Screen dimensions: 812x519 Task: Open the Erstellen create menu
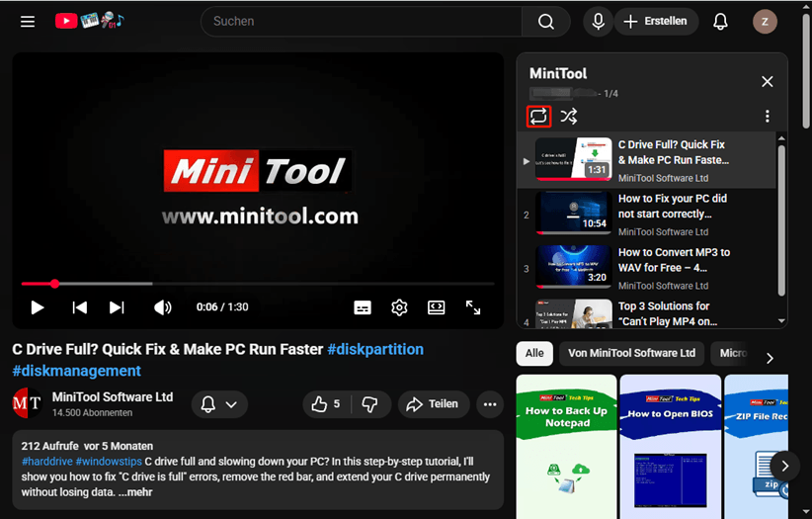tap(656, 22)
